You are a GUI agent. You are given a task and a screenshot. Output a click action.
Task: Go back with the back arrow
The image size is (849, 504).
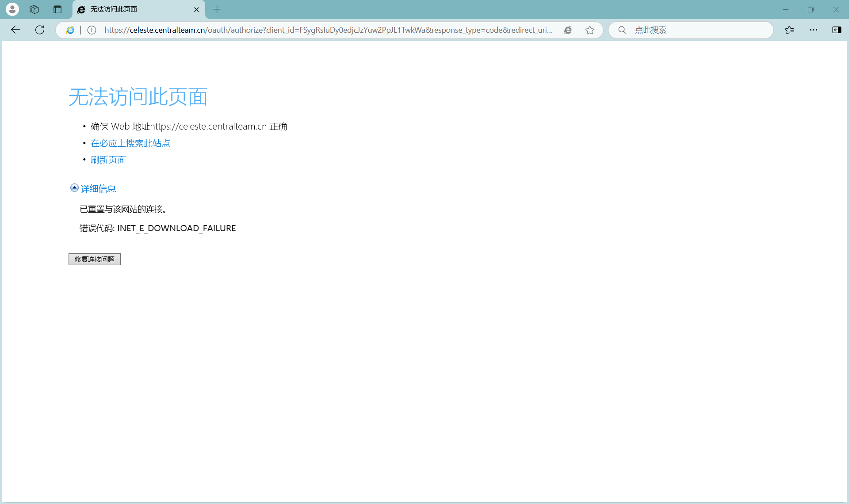[x=15, y=30]
